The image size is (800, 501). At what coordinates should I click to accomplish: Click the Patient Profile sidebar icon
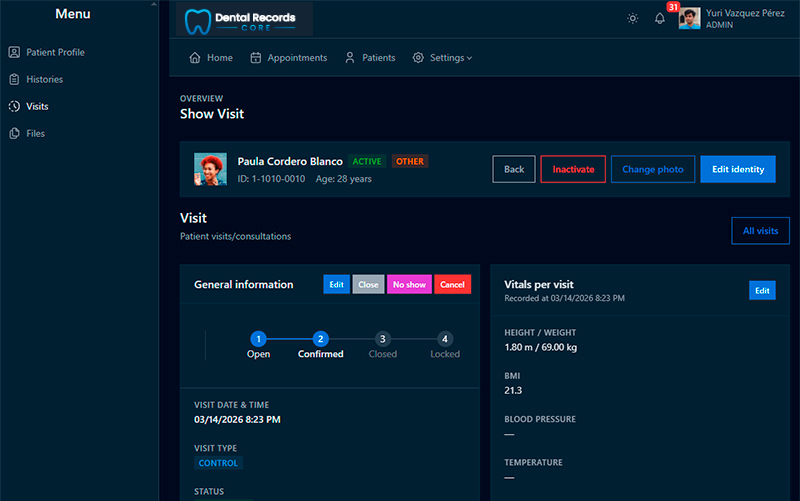point(14,52)
